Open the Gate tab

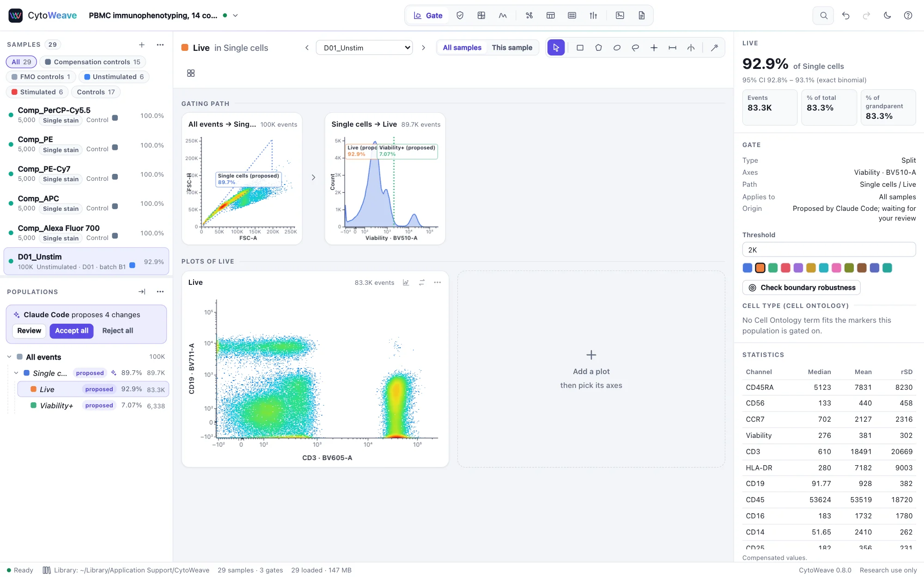[428, 15]
